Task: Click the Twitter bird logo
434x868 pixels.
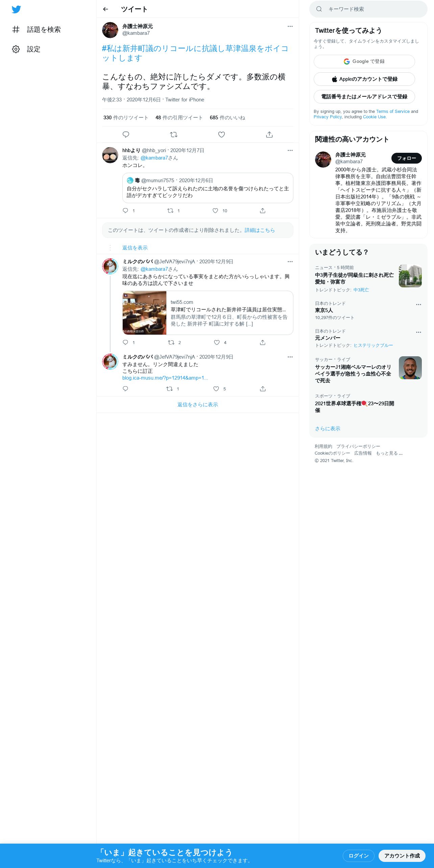Action: click(x=16, y=9)
